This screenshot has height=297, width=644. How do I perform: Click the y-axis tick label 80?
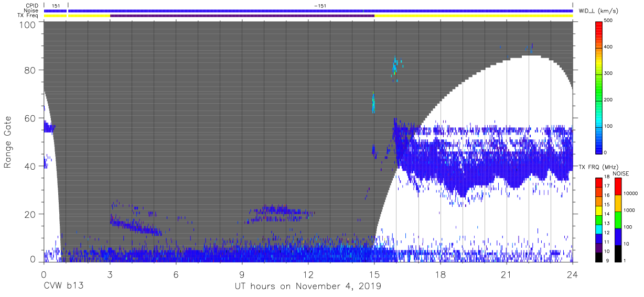click(29, 70)
